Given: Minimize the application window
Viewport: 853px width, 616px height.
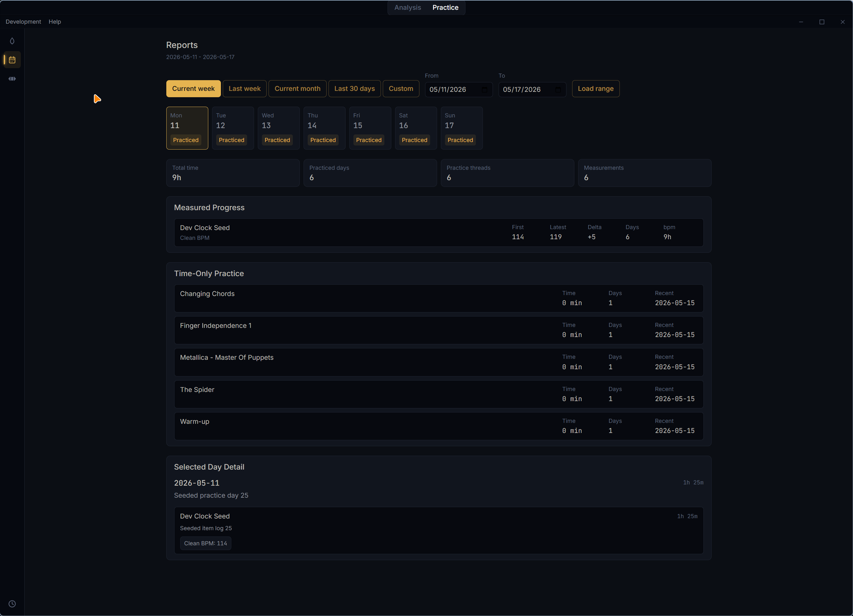Looking at the screenshot, I should point(801,22).
